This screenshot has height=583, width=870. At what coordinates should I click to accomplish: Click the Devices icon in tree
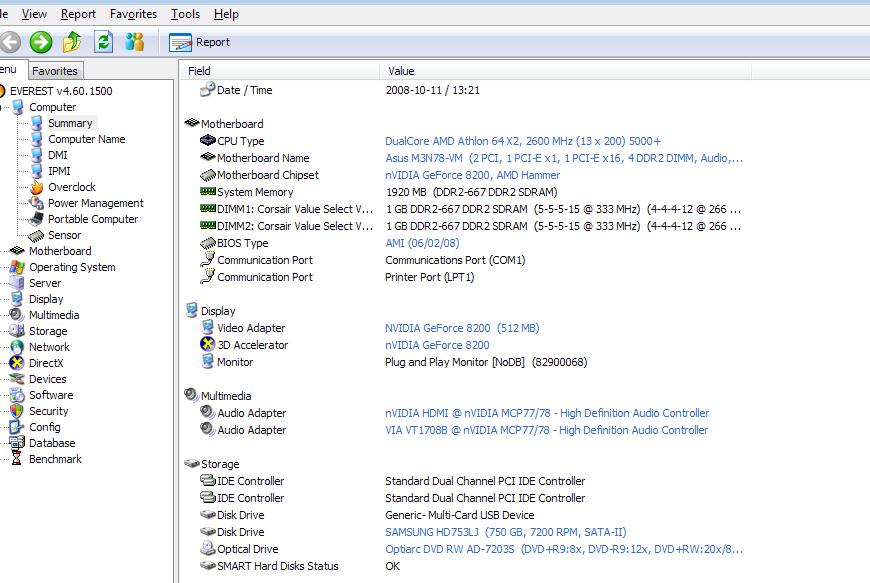[17, 379]
